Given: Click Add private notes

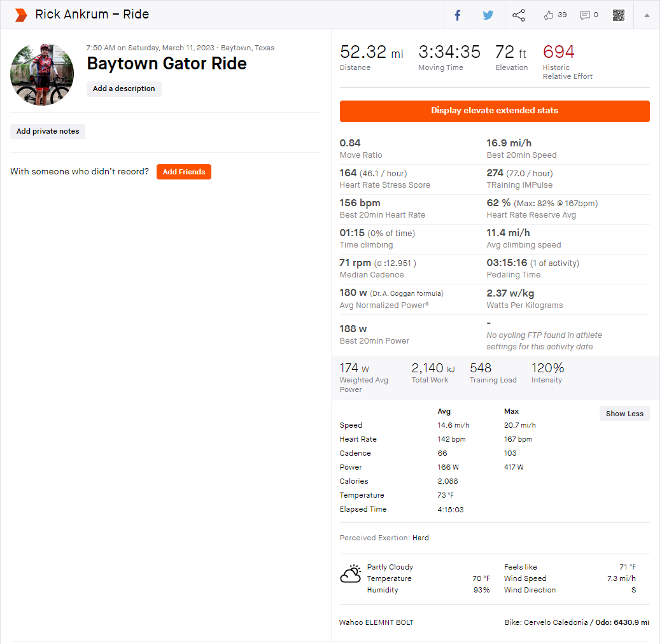Looking at the screenshot, I should pos(48,132).
